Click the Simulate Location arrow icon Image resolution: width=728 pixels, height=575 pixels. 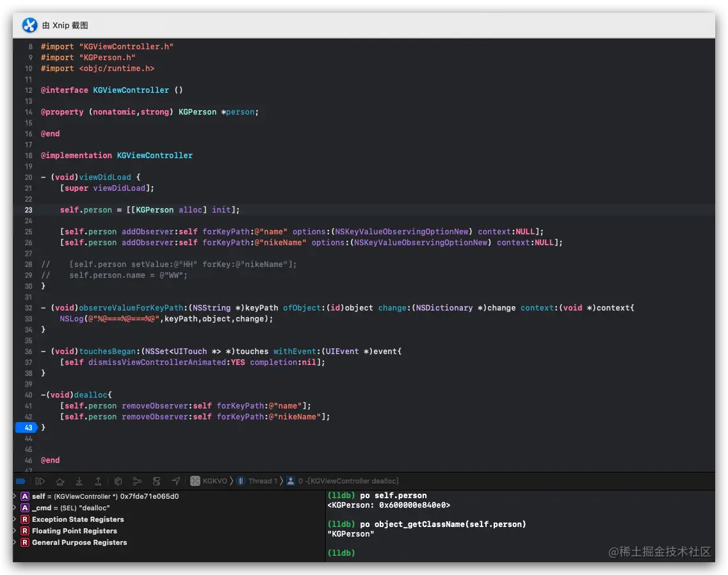[175, 481]
